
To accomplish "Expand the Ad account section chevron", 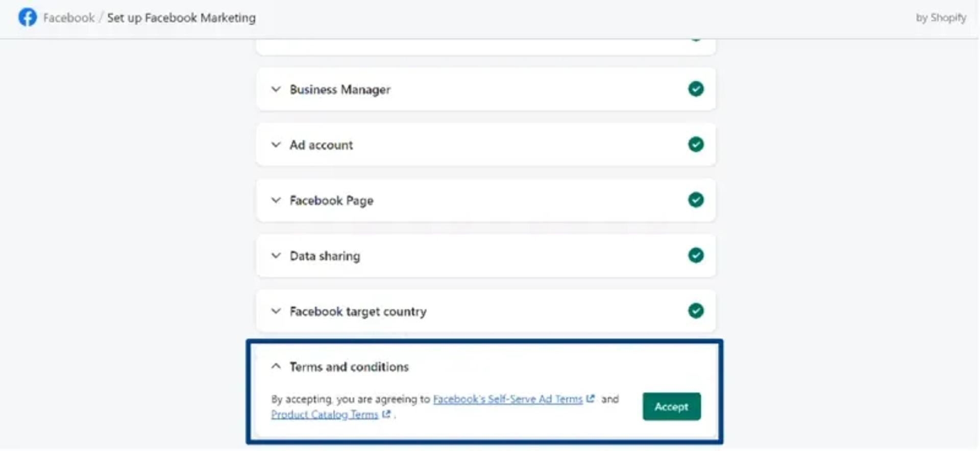I will pyautogui.click(x=276, y=145).
